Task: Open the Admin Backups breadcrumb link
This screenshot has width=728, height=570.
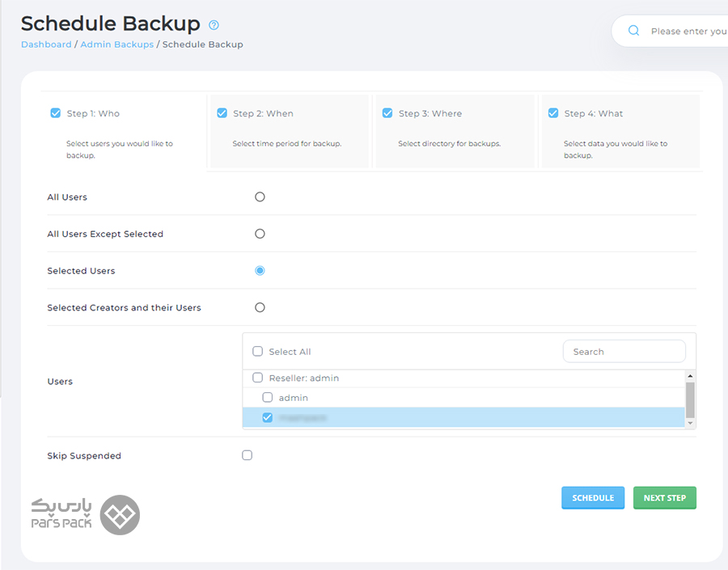Action: point(117,44)
